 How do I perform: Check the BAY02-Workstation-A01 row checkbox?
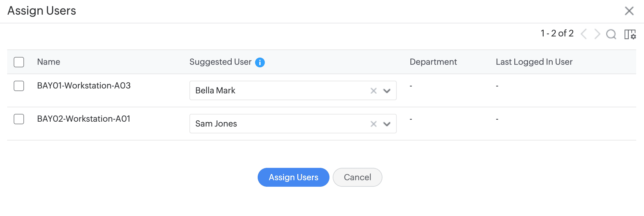(19, 119)
